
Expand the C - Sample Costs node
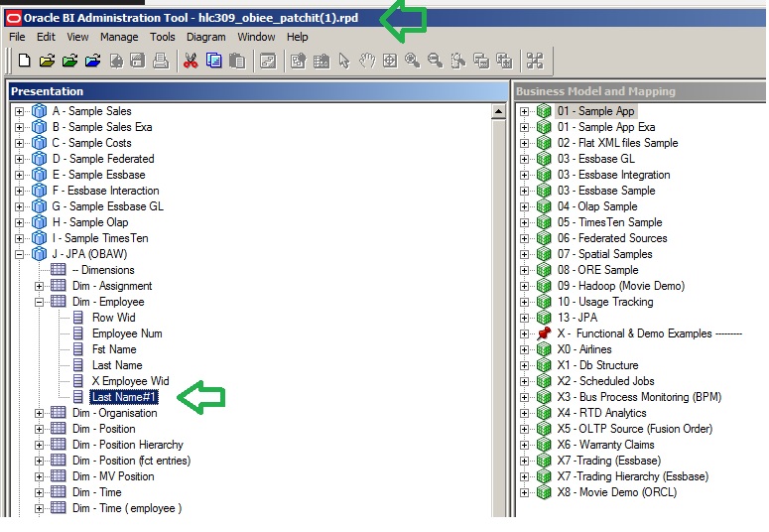point(19,143)
